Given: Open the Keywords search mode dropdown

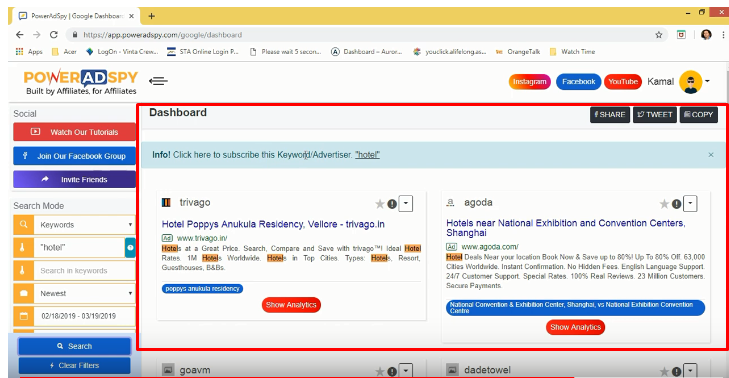Looking at the screenshot, I should (85, 225).
